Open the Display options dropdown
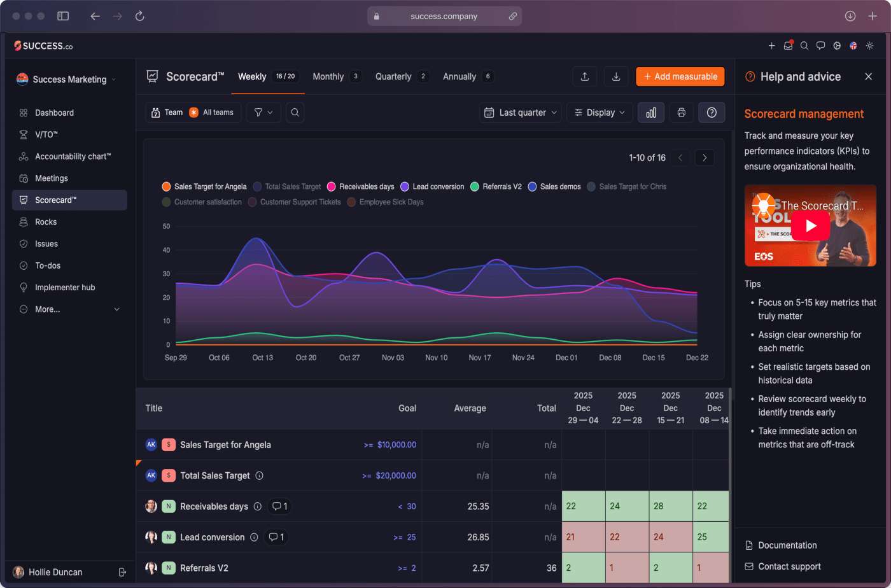 pos(600,113)
